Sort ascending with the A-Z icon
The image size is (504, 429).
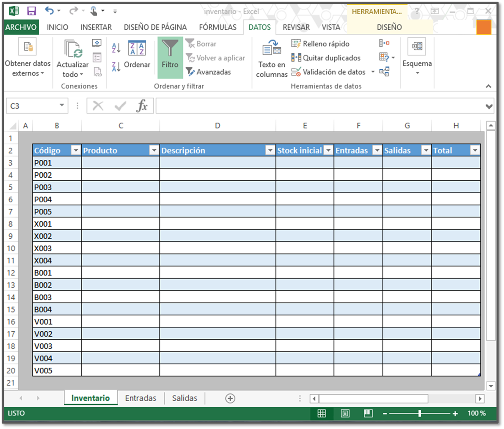[116, 48]
